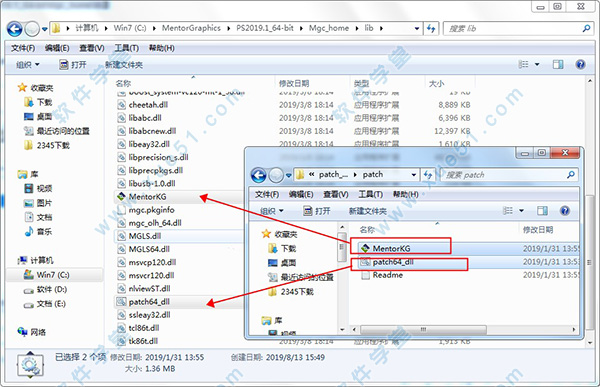Open 下载 in patch window sidebar
The height and width of the screenshot is (387, 600).
[x=288, y=248]
